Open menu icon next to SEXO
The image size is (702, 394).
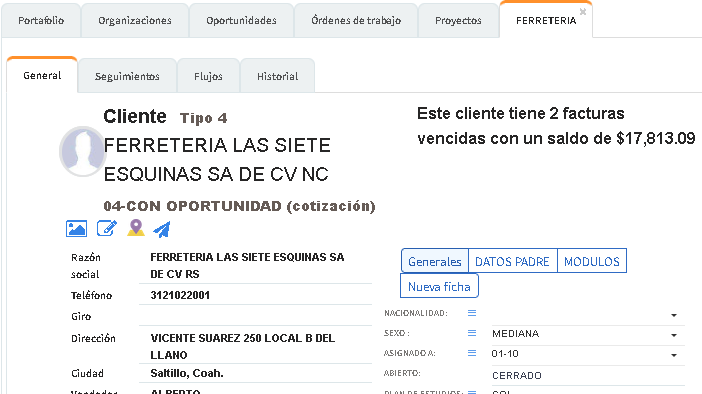point(472,333)
